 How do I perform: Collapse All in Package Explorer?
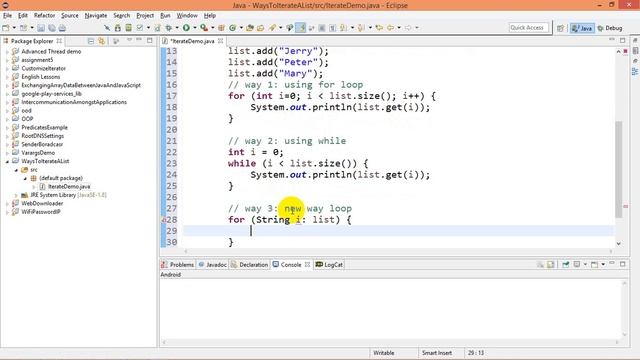coord(91,41)
